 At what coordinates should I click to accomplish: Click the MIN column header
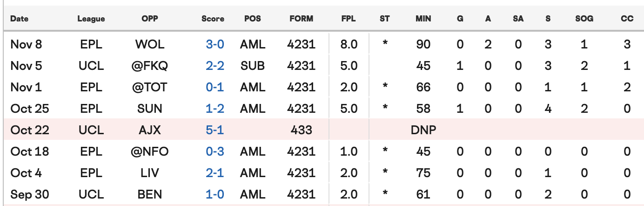423,19
